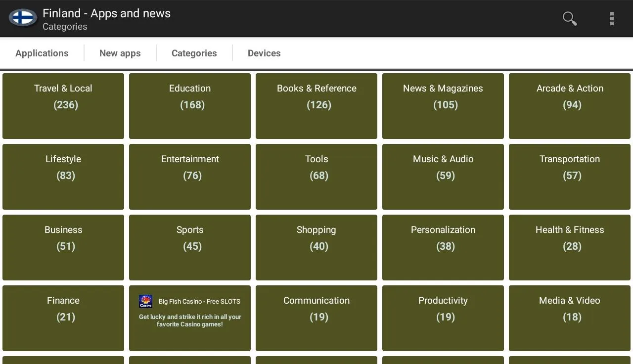This screenshot has width=633, height=364.
Task: Browse the Books & Reference category
Action: [316, 106]
